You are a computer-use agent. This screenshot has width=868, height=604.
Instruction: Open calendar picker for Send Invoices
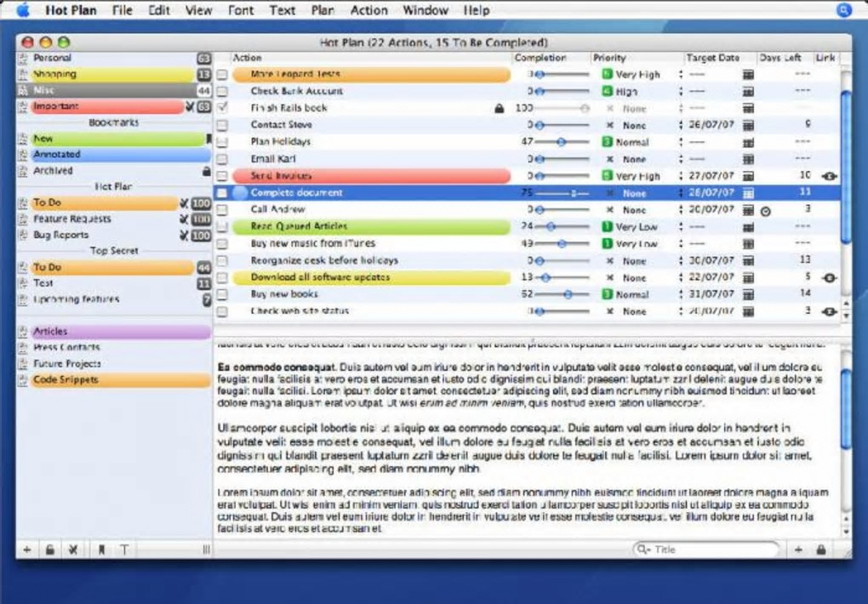tap(748, 176)
